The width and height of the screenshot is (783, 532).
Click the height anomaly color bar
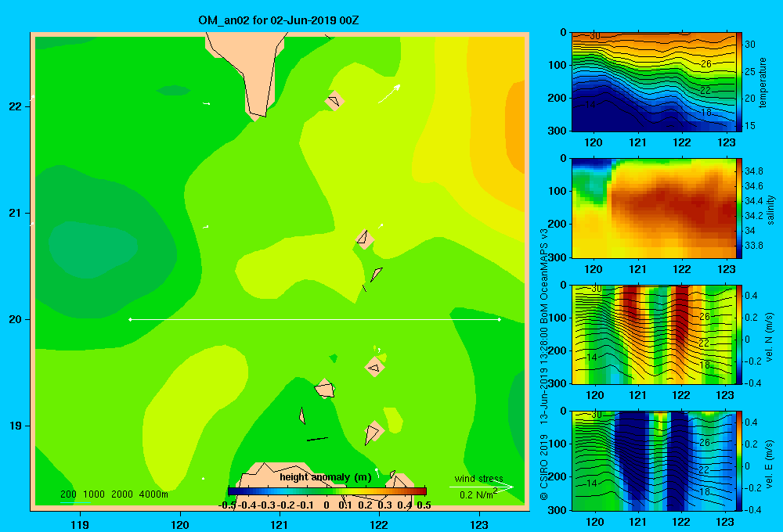(327, 491)
